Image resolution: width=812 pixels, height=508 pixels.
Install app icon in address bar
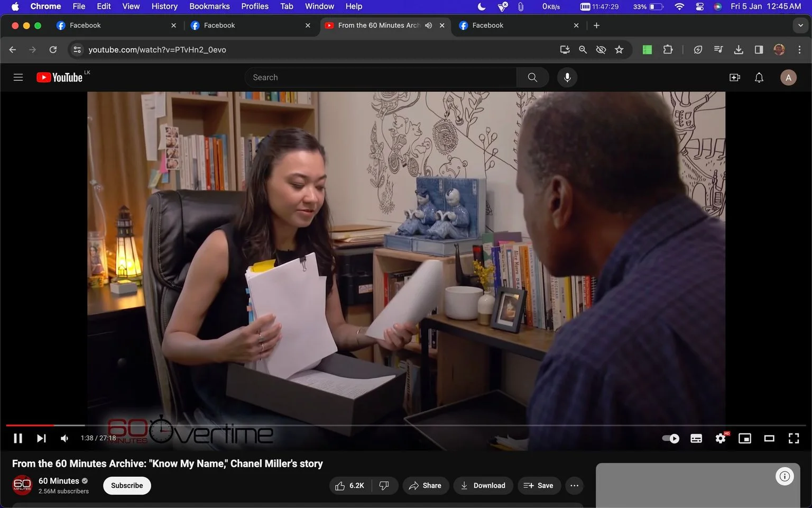pos(565,49)
